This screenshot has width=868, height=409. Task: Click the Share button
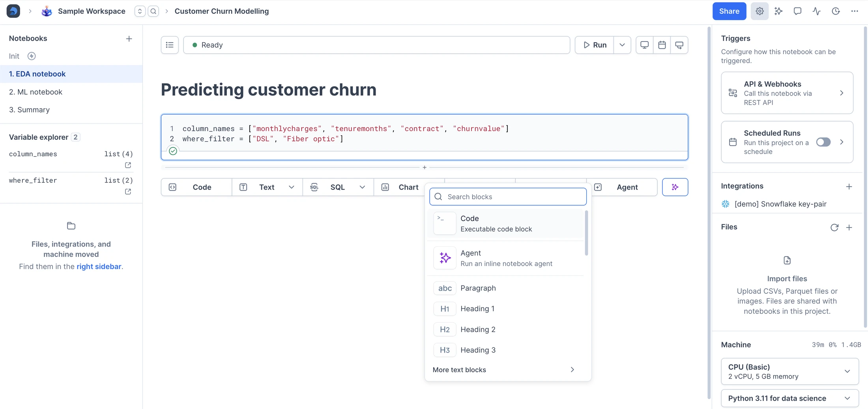click(x=729, y=11)
